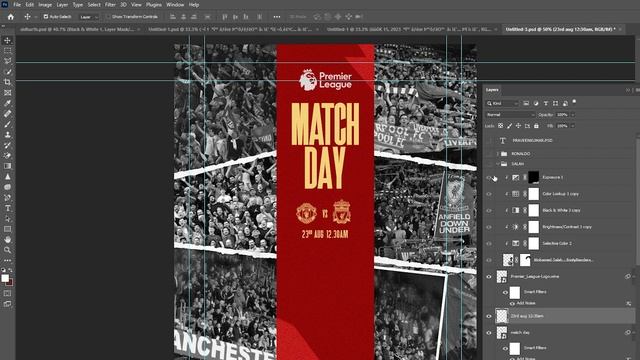Toggle layer filtering on/off switch
The width and height of the screenshot is (640, 360).
coord(575,101)
